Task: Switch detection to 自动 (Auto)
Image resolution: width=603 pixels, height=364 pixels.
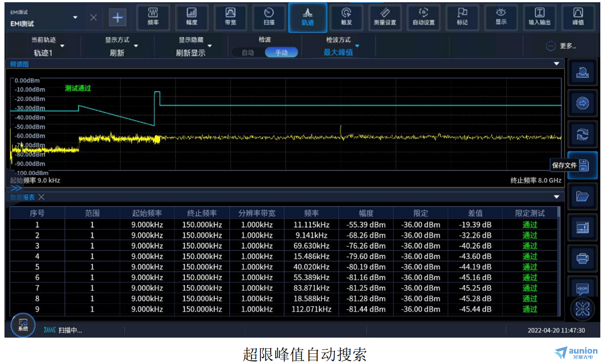Action: tap(248, 53)
